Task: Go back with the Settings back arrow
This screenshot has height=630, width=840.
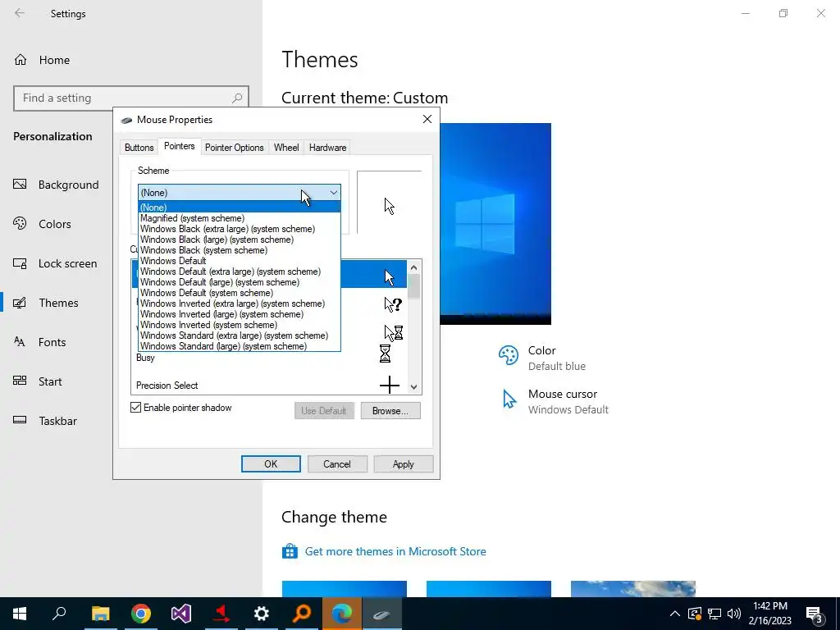Action: pyautogui.click(x=20, y=13)
